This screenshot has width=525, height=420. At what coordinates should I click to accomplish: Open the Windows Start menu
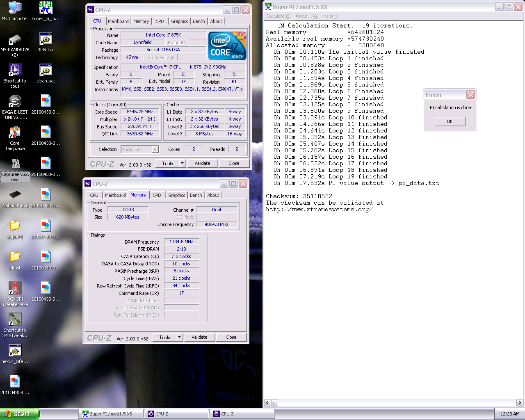20,414
